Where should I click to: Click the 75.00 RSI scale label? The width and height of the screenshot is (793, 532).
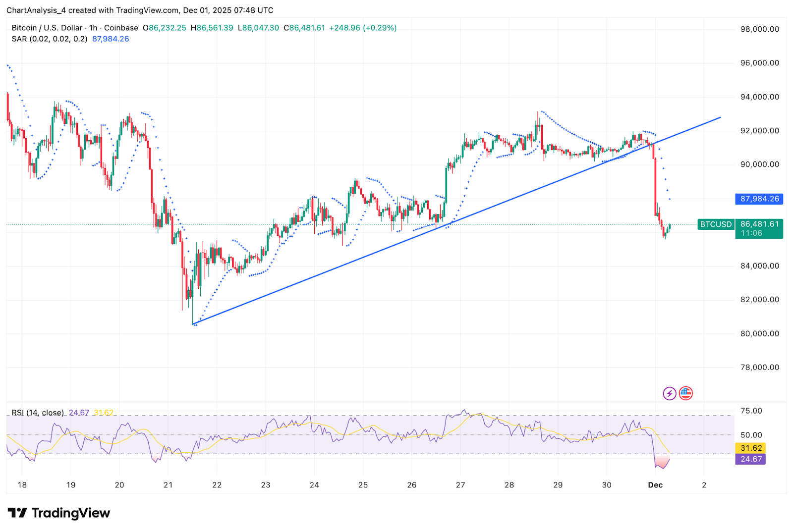tap(752, 411)
